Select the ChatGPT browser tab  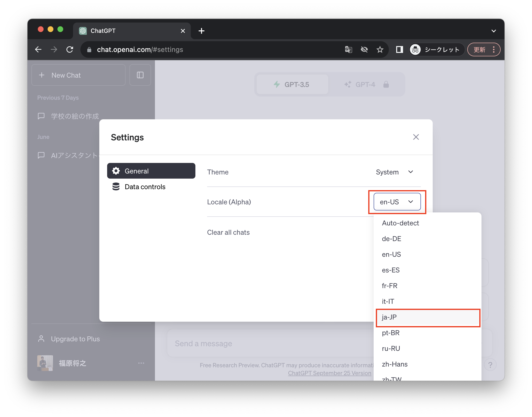(x=132, y=31)
